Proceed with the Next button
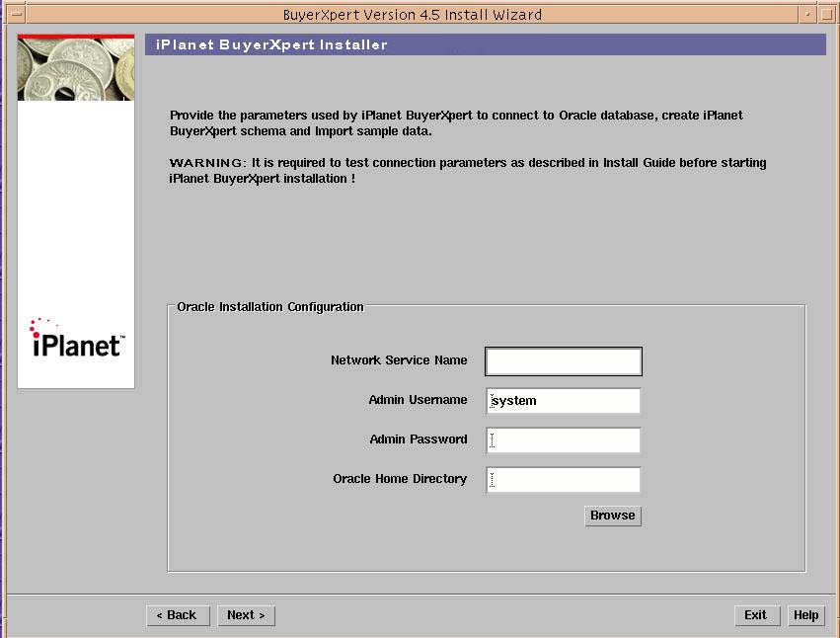The width and height of the screenshot is (840, 638). [246, 615]
